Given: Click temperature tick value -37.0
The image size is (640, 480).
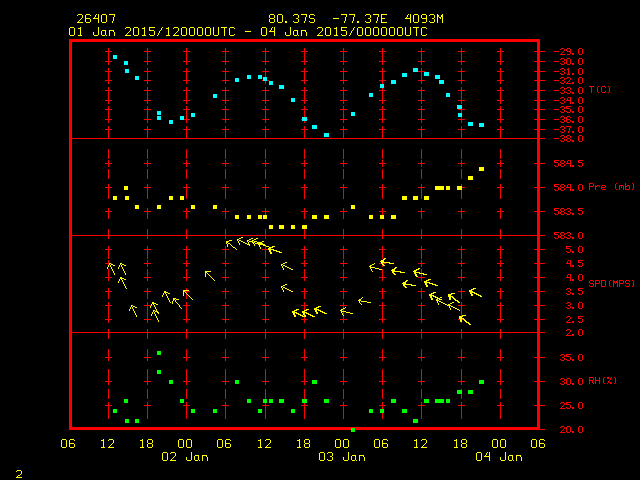Looking at the screenshot, I should [569, 129].
